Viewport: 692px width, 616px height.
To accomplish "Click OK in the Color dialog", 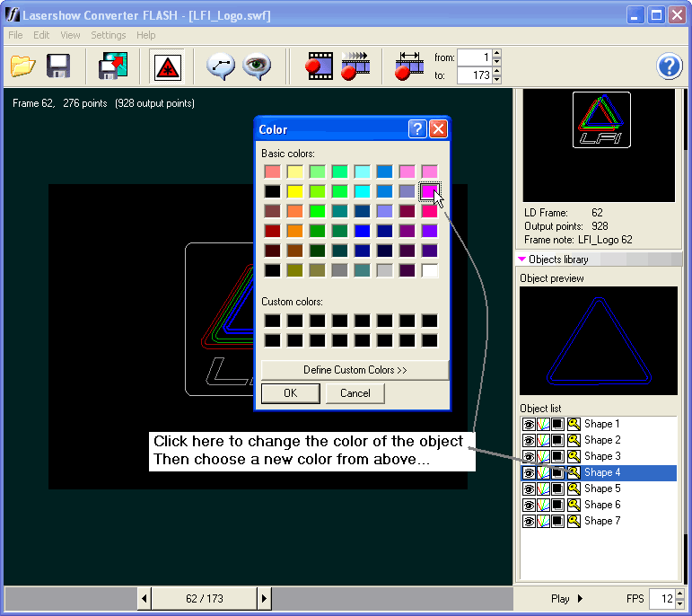I will click(291, 393).
